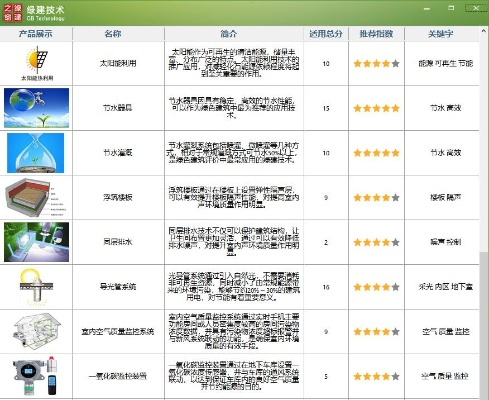Click the scroll-up arrow of the table
Viewport: 489px width, 400px height.
tap(484, 31)
